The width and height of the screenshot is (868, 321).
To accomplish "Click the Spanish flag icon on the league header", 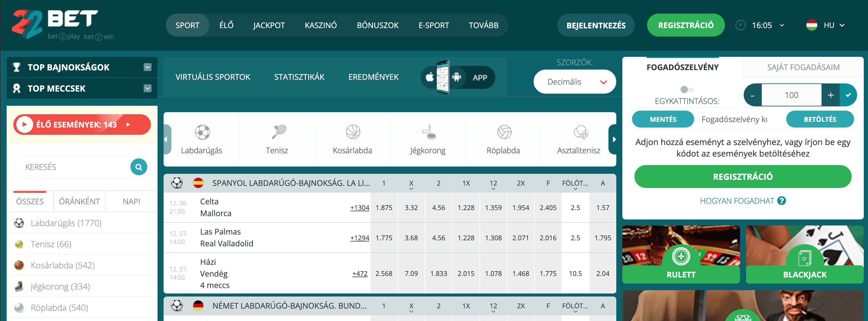I will [x=198, y=183].
